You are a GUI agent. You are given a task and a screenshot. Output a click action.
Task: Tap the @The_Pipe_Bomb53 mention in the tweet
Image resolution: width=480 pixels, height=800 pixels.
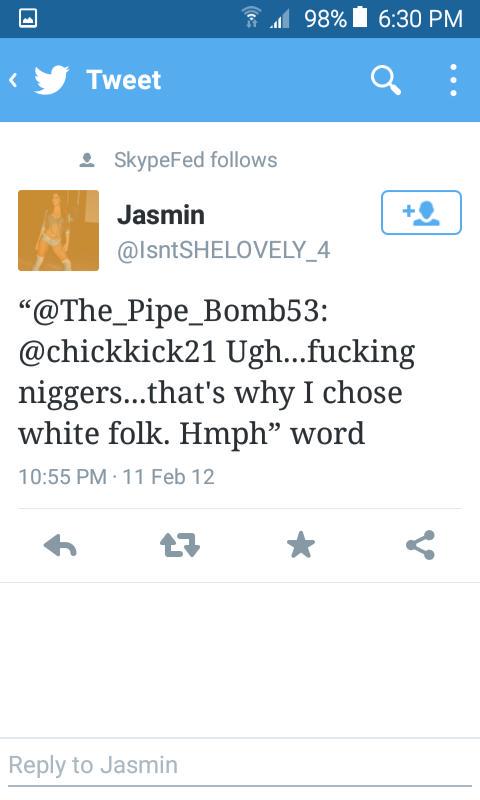172,310
